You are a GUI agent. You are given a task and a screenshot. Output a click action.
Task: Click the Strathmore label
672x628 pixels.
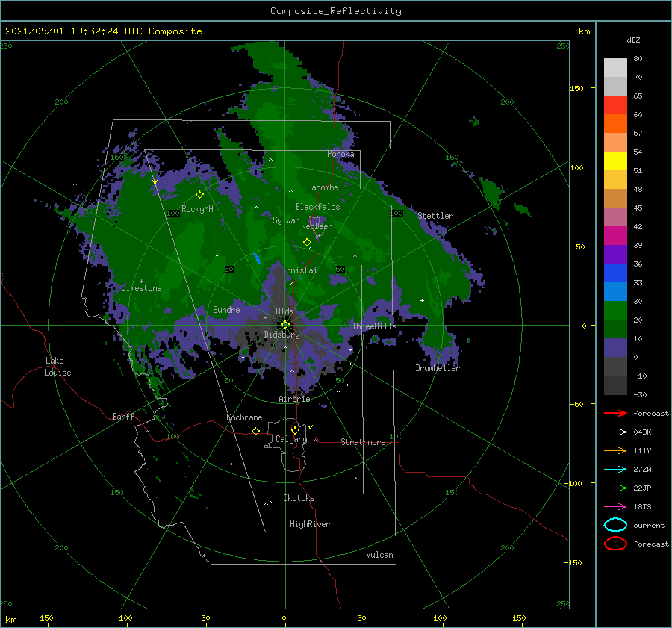pos(363,442)
